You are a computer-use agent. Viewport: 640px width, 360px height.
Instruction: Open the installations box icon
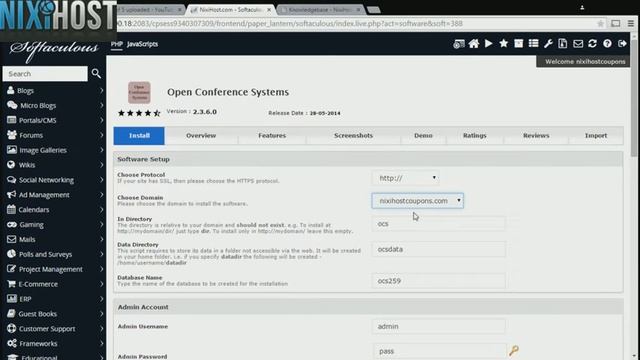click(518, 44)
